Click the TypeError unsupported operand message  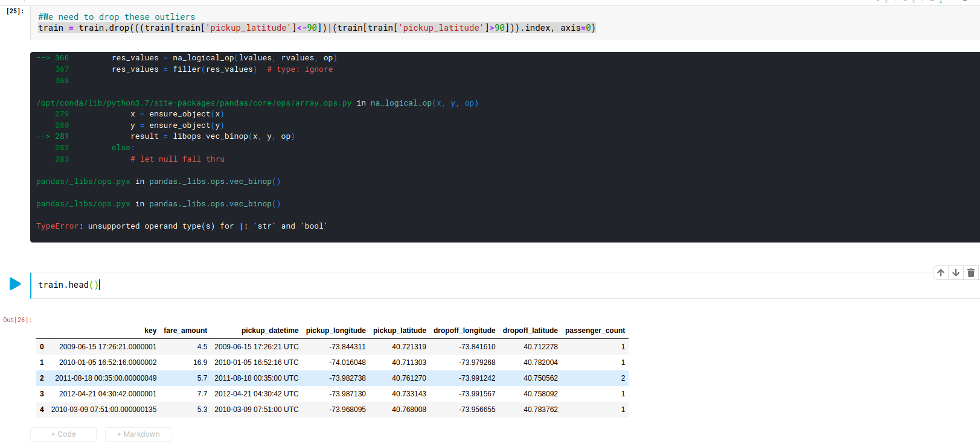(182, 226)
